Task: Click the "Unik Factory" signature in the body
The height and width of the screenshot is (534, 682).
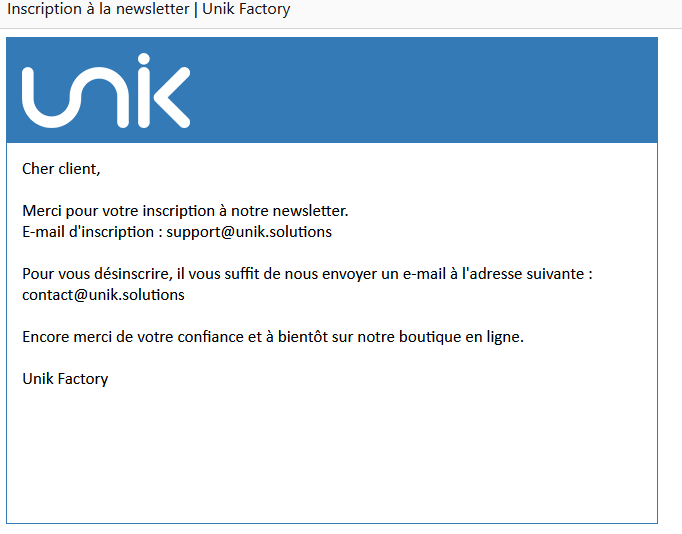Action: coord(65,379)
